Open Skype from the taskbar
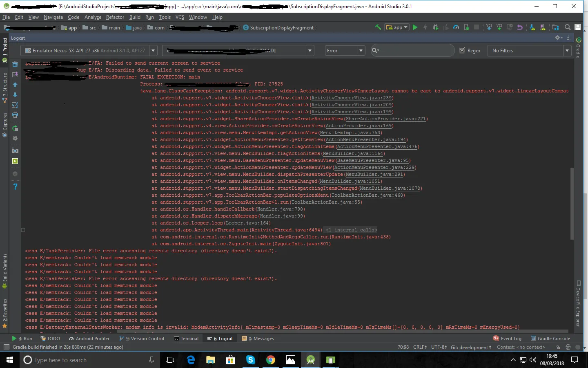The height and width of the screenshot is (368, 588). tap(250, 360)
